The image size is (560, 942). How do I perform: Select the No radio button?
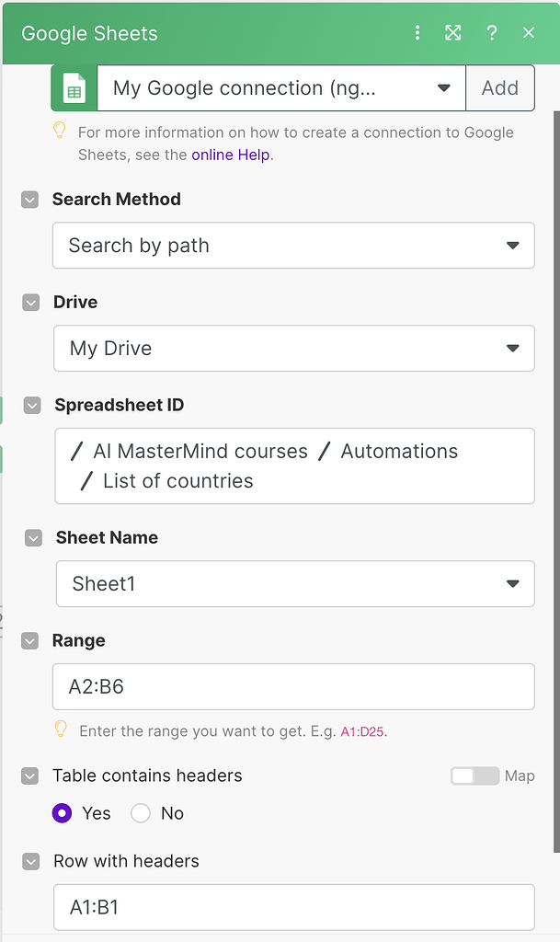point(140,813)
